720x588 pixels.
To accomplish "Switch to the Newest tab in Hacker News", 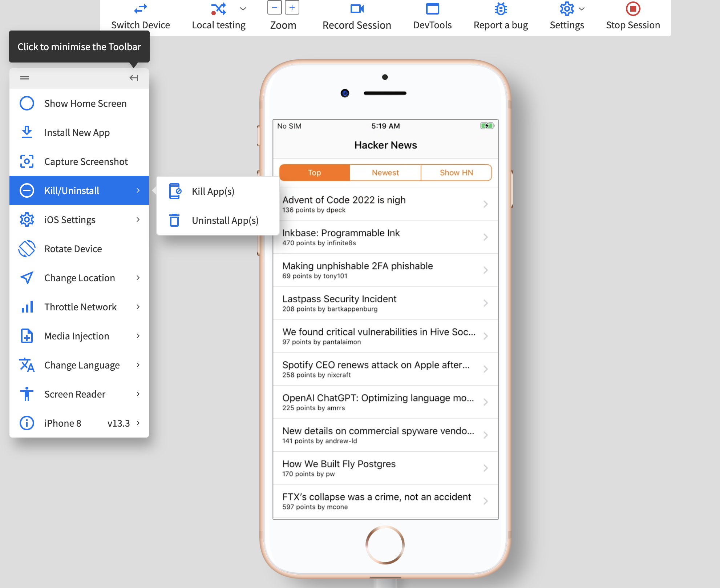I will [385, 172].
